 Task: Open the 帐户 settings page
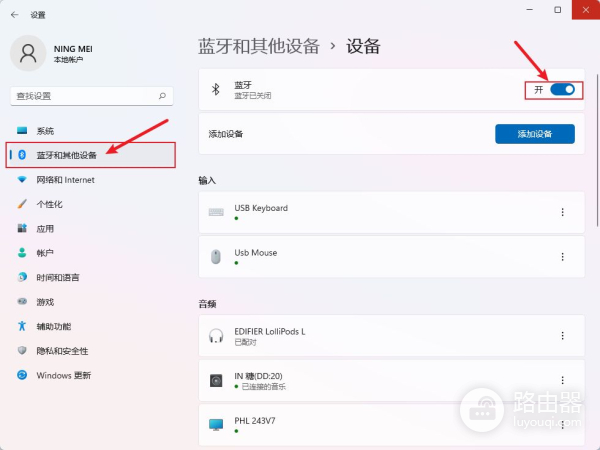click(91, 253)
